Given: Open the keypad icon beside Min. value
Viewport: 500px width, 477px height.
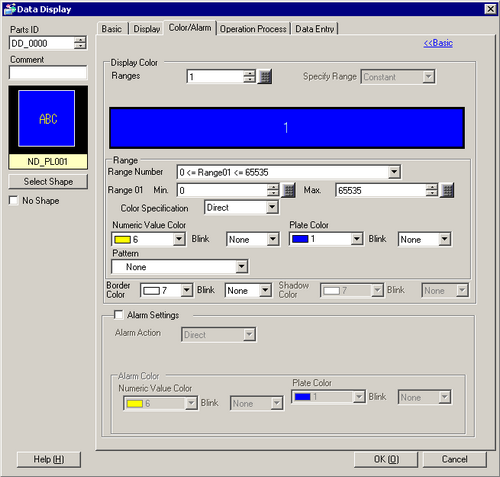Looking at the screenshot, I should click(288, 190).
